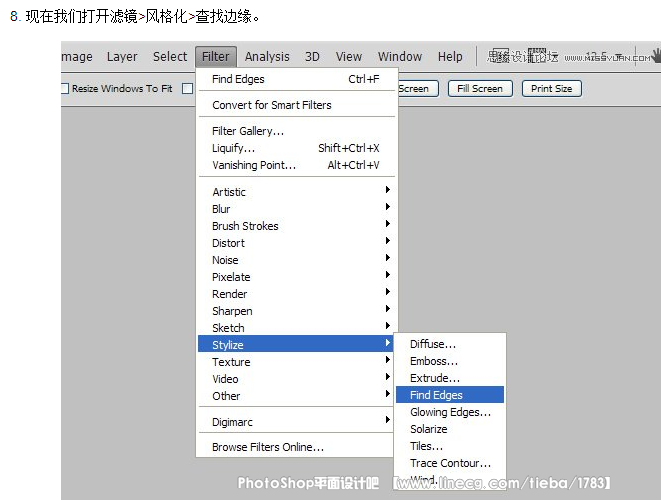Select the Liquify filter option
Viewport: 661px width, 500px height.
pyautogui.click(x=233, y=148)
